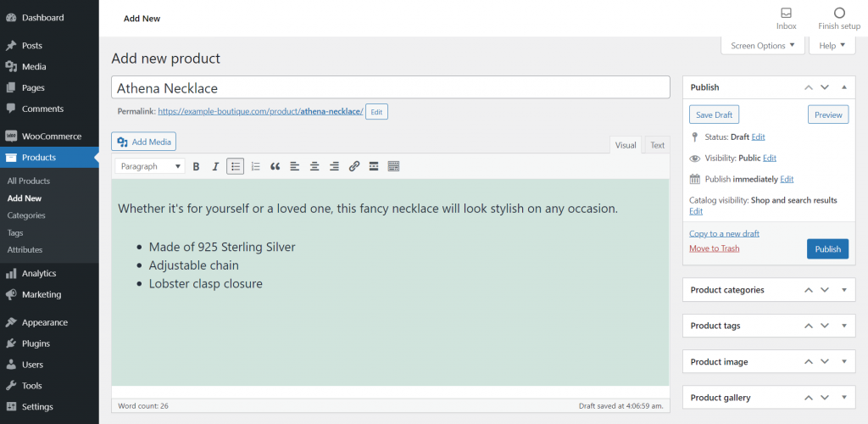Click the Save Draft button

click(715, 114)
